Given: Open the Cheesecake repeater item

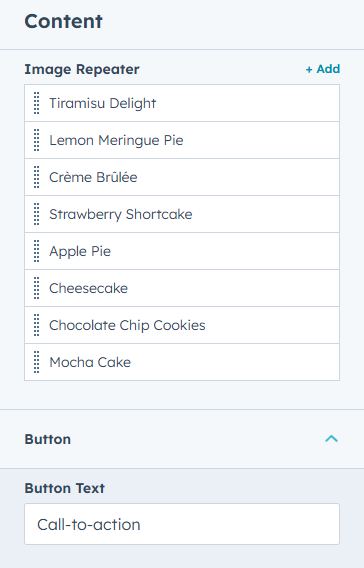Looking at the screenshot, I should [182, 288].
